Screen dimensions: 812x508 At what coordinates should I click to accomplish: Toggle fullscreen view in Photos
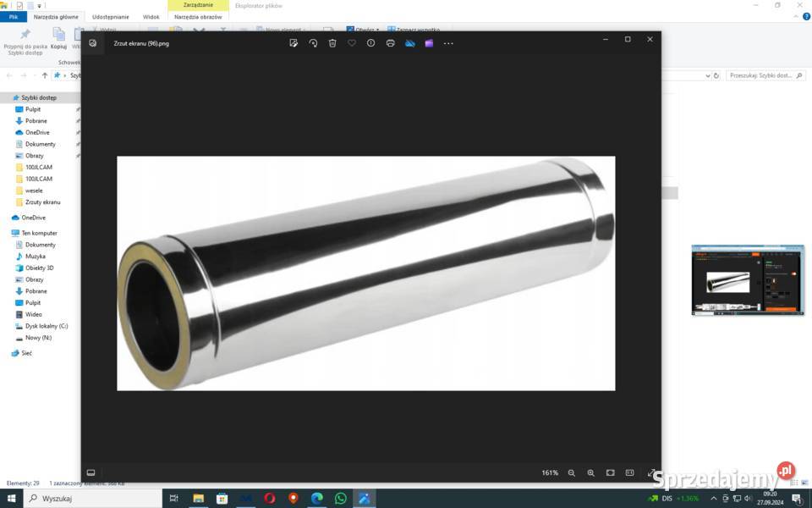coord(651,472)
